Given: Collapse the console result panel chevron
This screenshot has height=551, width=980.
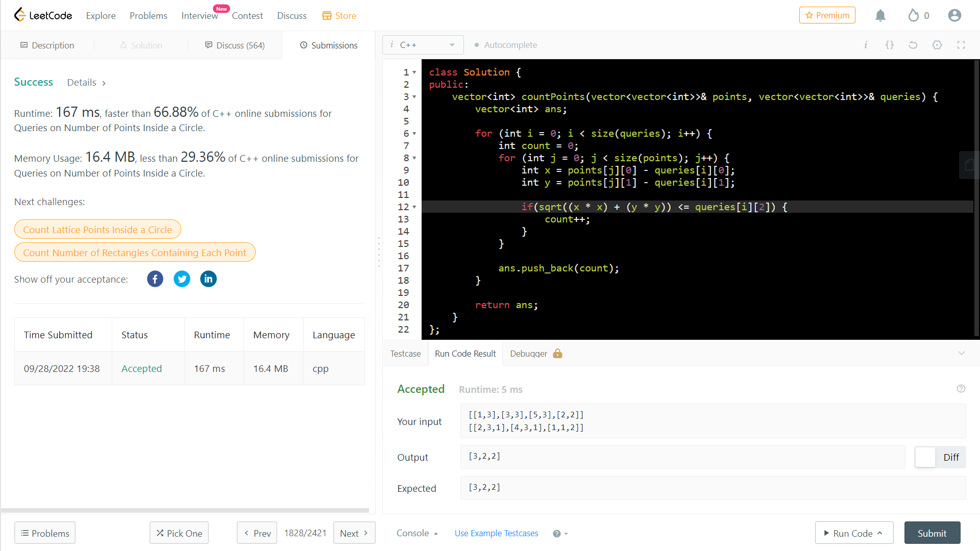Looking at the screenshot, I should 962,353.
